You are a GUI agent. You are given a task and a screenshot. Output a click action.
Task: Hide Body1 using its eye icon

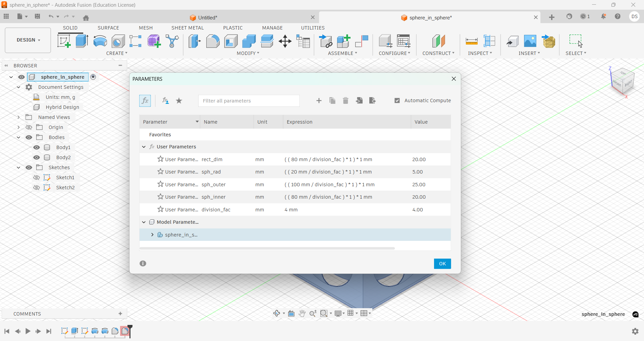(37, 147)
